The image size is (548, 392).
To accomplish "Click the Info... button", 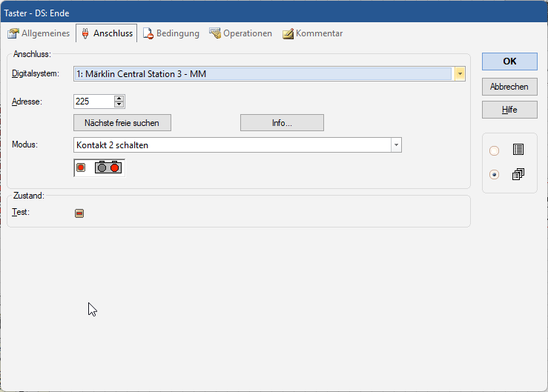I will pyautogui.click(x=282, y=123).
